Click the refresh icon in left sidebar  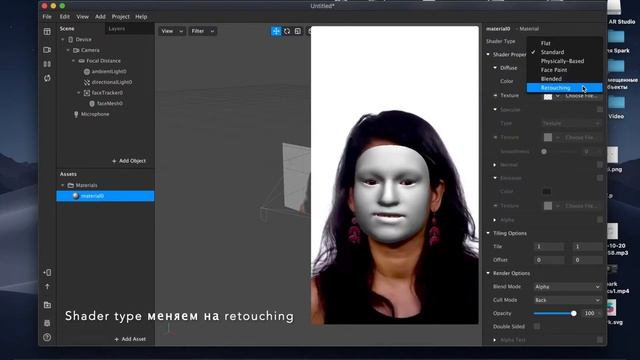pyautogui.click(x=47, y=78)
